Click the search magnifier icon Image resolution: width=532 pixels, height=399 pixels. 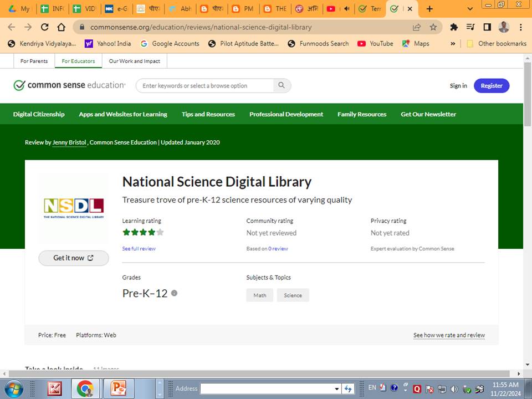(x=282, y=85)
